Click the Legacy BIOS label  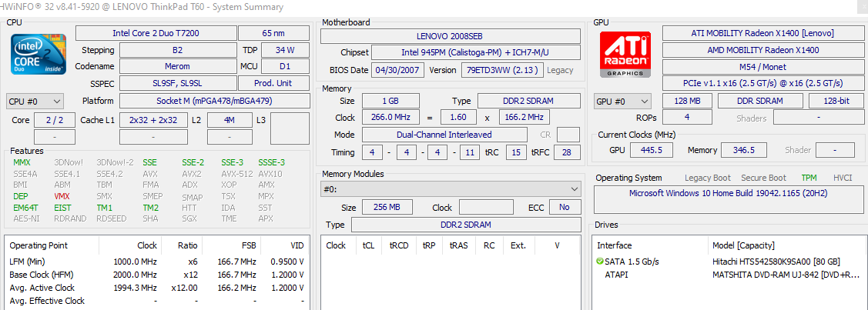560,70
